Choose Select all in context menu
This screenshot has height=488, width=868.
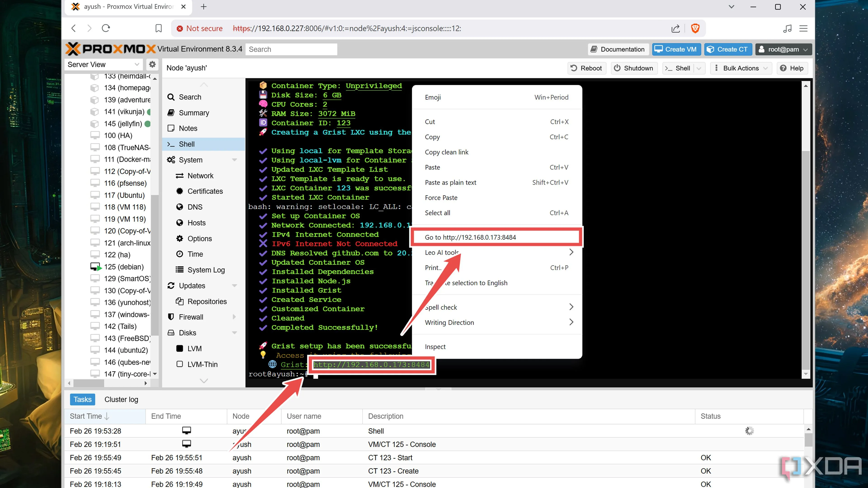[497, 213]
